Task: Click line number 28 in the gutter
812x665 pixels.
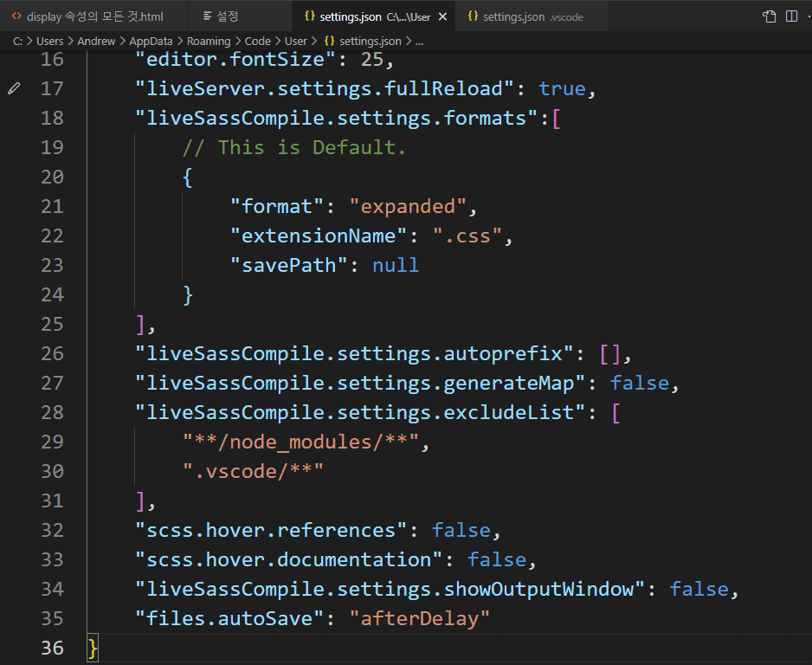Action: pos(52,412)
